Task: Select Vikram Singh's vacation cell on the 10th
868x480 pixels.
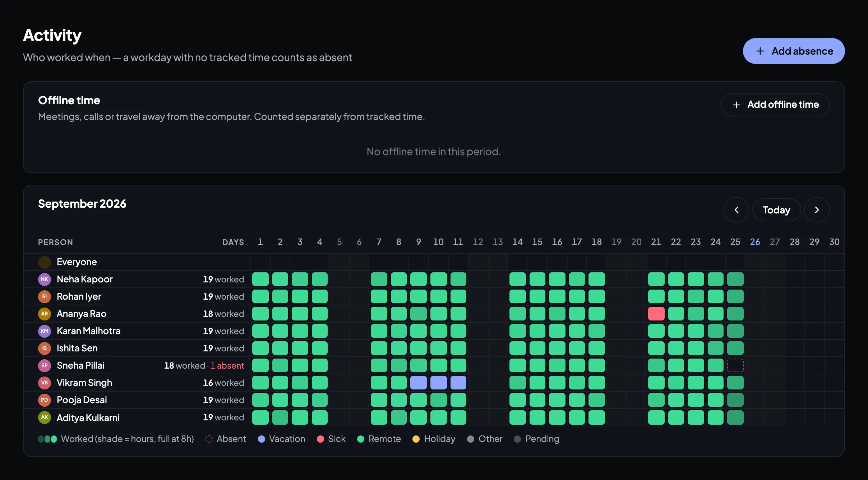Action: pyautogui.click(x=438, y=383)
